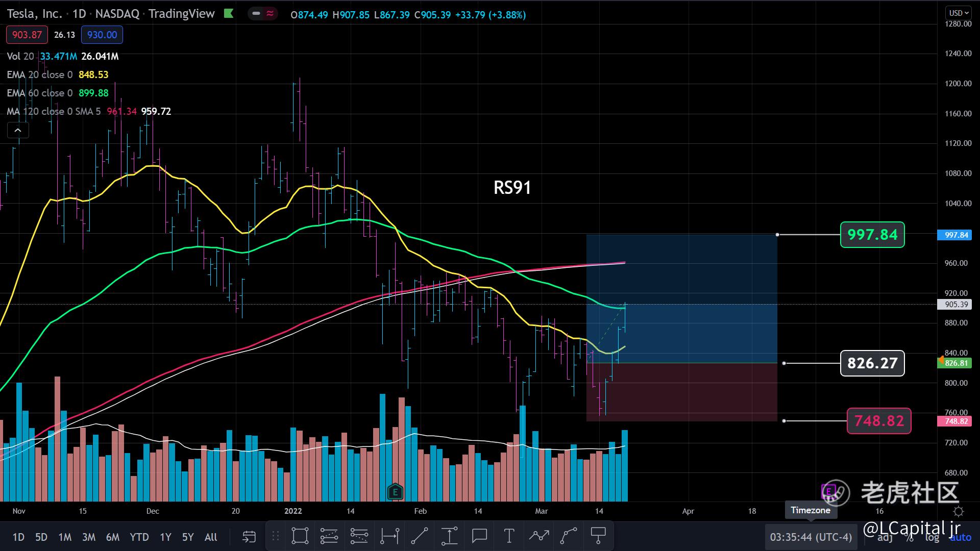
Task: Click the red 903.87 sell price button
Action: coord(27,35)
